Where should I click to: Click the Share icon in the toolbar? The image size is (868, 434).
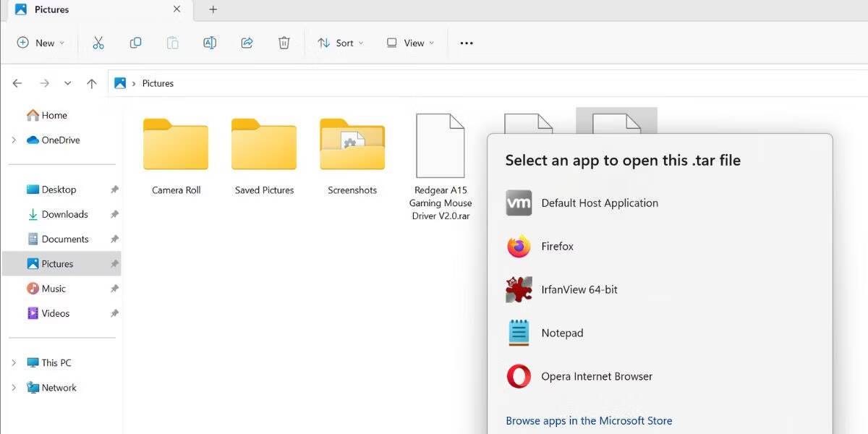[x=246, y=43]
